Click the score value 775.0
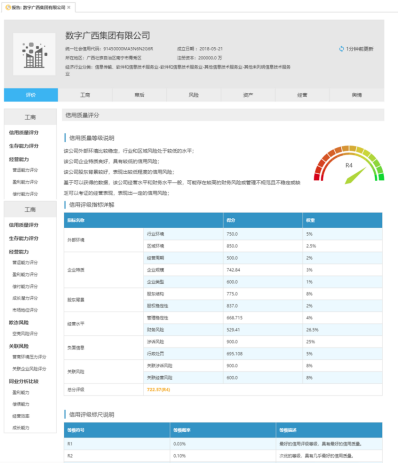Image resolution: width=398 pixels, height=464 pixels. [232, 294]
